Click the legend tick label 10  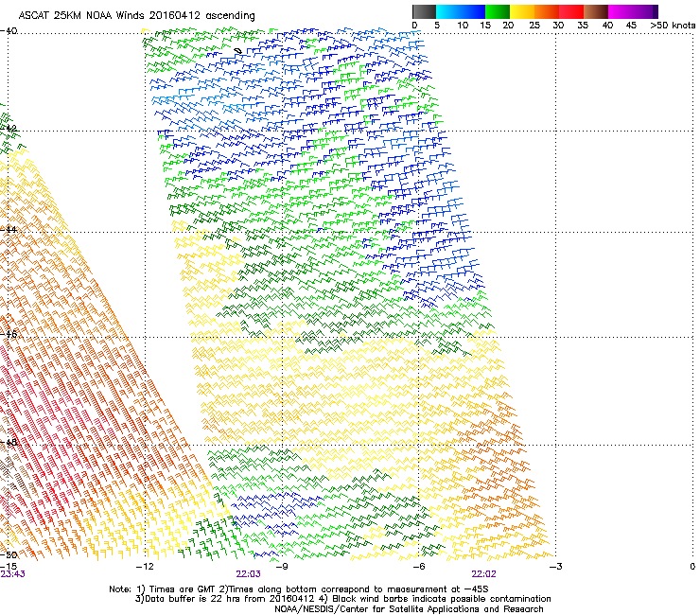(463, 26)
